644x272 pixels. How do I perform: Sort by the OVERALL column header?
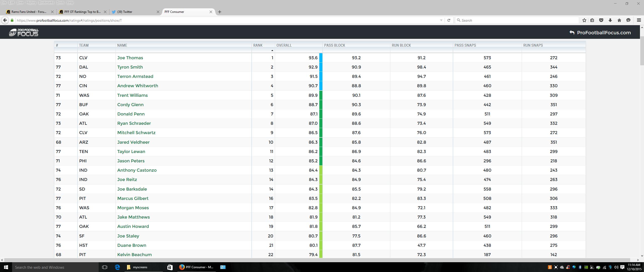pos(284,45)
